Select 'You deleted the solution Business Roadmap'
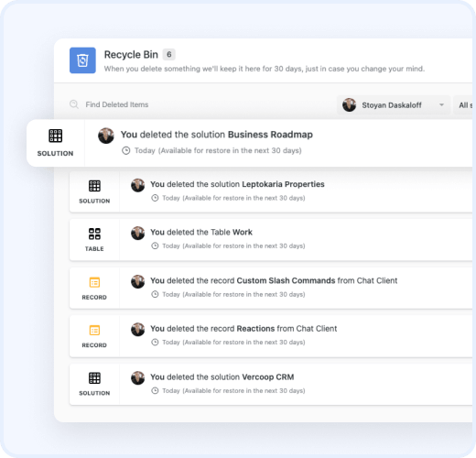Viewport: 476px width, 458px height. point(217,135)
